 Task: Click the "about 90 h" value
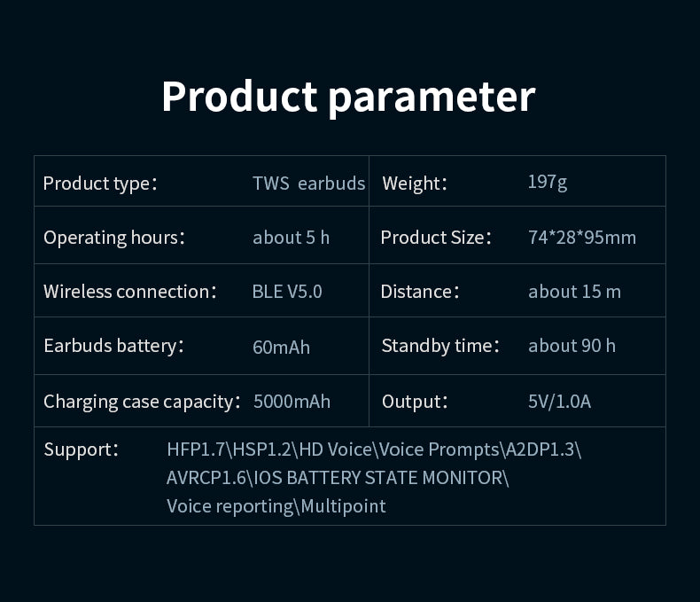point(572,346)
